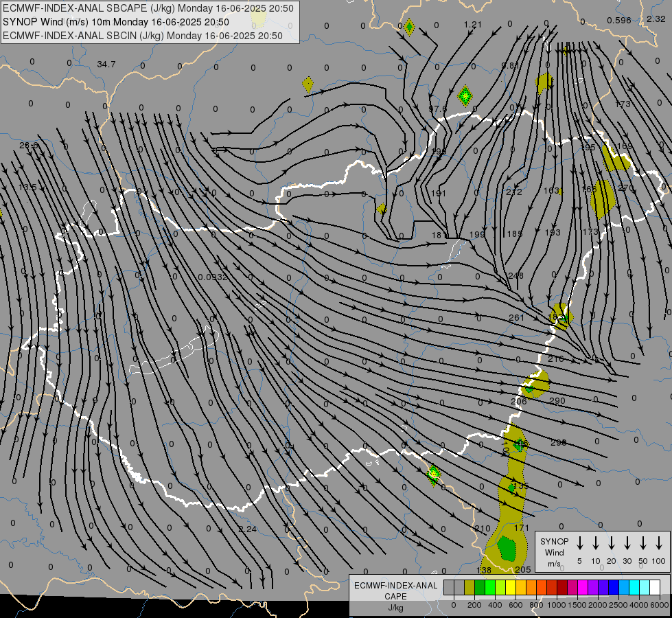The height and width of the screenshot is (618, 672).
Task: Click the map value 0.0932
Action: tap(213, 277)
